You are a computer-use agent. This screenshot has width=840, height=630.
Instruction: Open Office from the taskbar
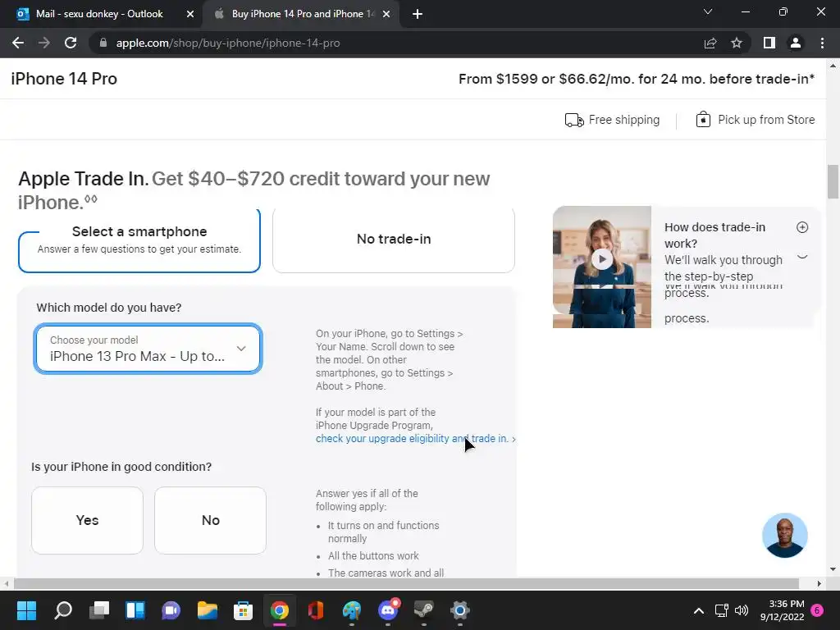(316, 610)
